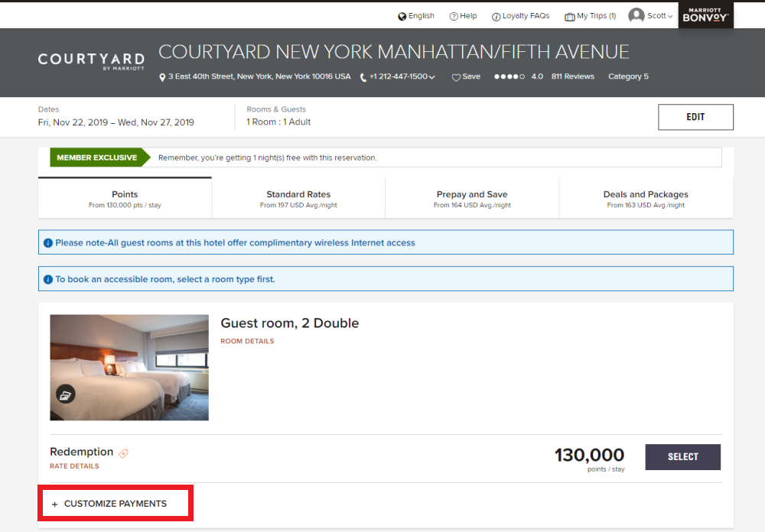Screen dimensions: 765x532
Task: Select the 130,000 points redemption room
Action: 682,457
